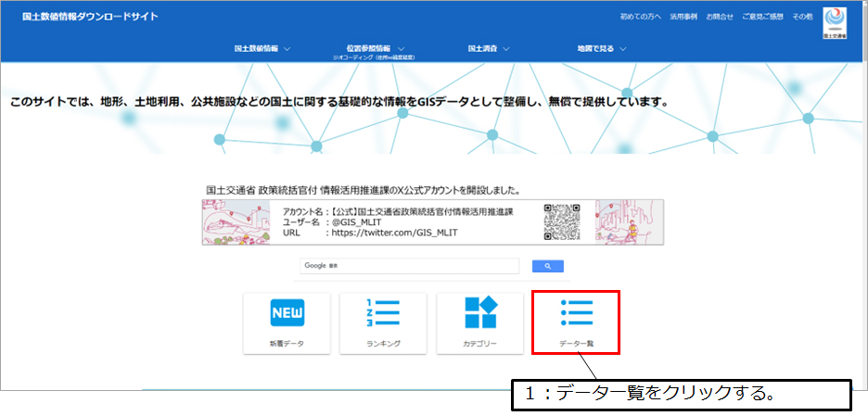Click the left city illustration in banner

236,221
